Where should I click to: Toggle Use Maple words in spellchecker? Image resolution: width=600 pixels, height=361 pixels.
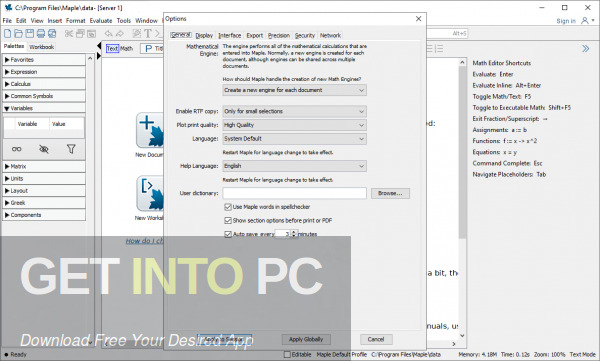click(228, 207)
